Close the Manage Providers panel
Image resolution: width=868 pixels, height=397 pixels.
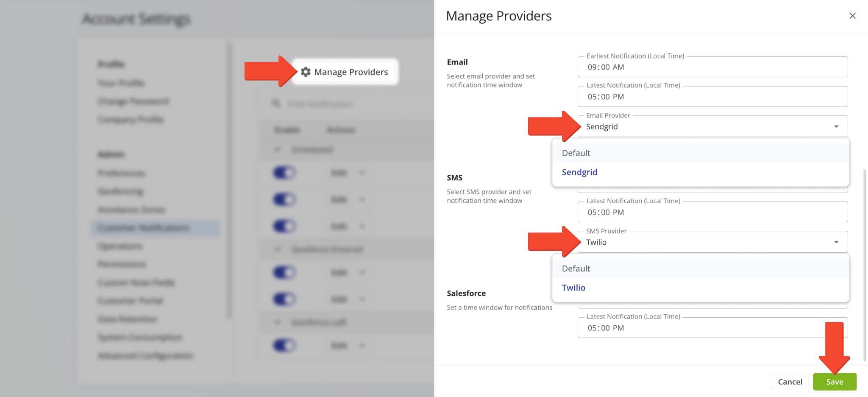tap(852, 16)
